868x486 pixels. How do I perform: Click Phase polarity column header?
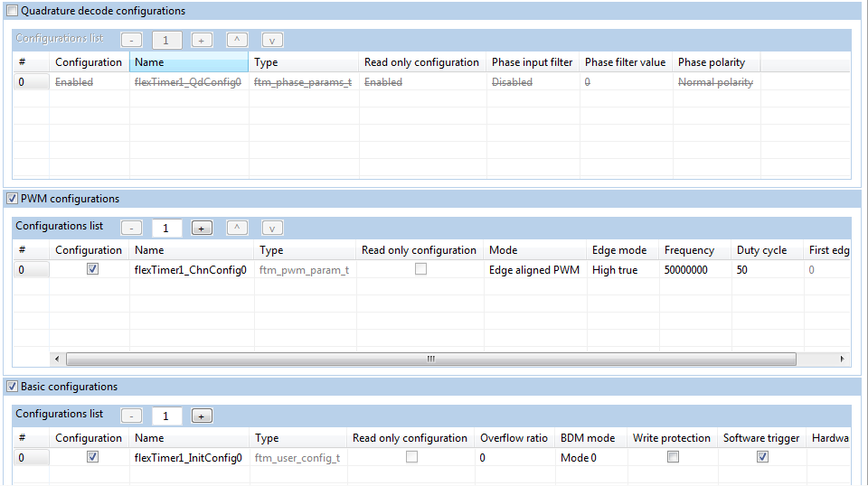click(716, 62)
